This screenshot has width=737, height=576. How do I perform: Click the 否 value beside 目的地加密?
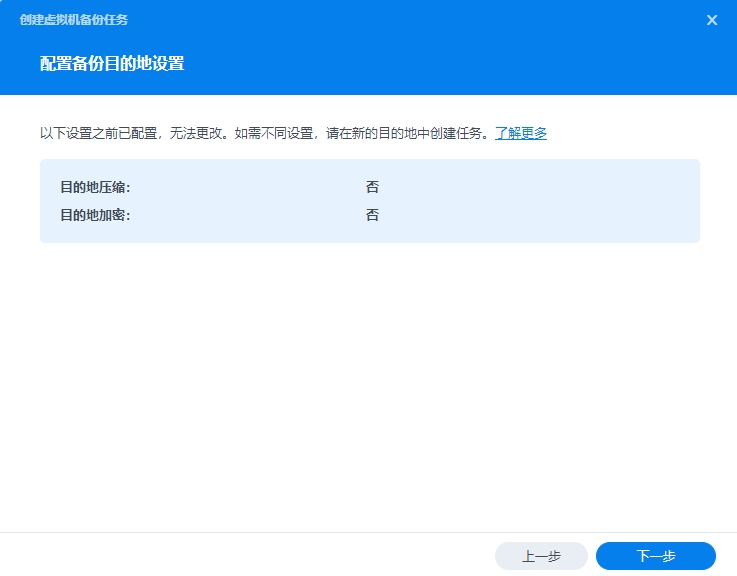372,215
